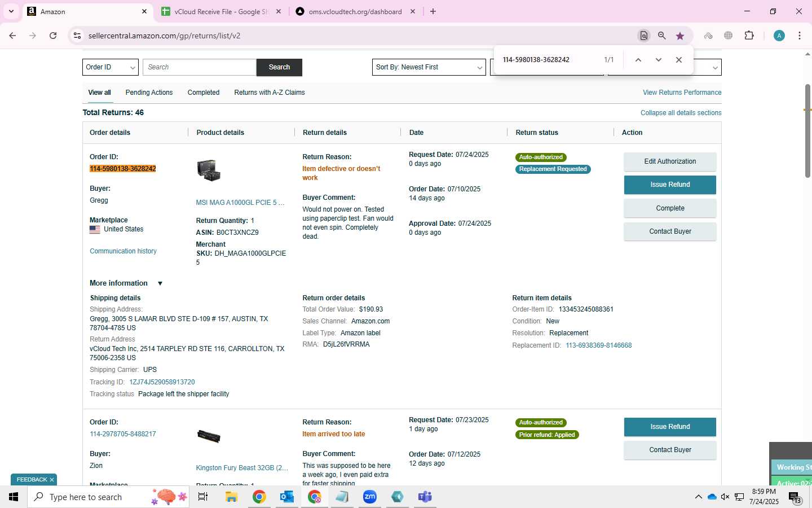Click the muted volume tray icon
Viewport: 812px width, 508px height.
click(725, 497)
